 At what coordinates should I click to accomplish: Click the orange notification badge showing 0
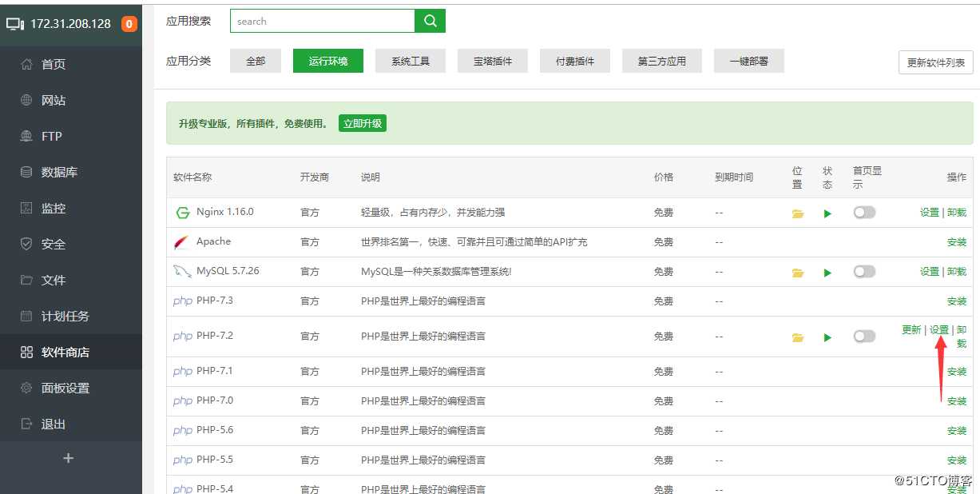tap(129, 24)
